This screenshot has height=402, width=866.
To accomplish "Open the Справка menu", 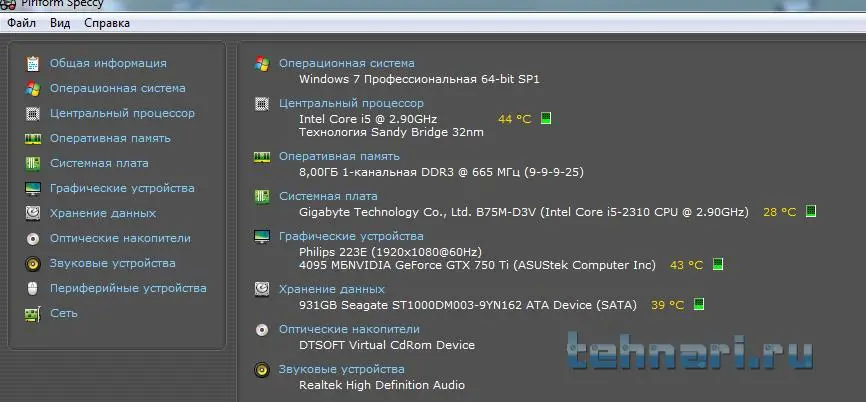I will point(107,23).
